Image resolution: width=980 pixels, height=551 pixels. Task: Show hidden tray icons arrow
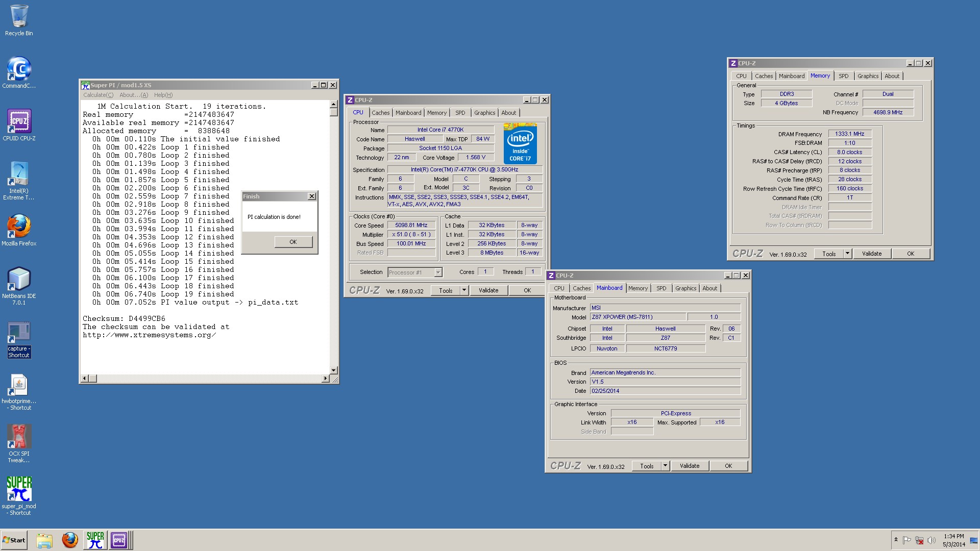pos(896,540)
